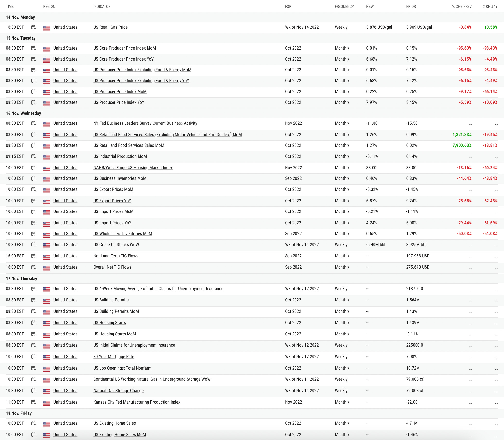Click the % CHG 1Y column header
The width and height of the screenshot is (504, 440).
coord(490,6)
